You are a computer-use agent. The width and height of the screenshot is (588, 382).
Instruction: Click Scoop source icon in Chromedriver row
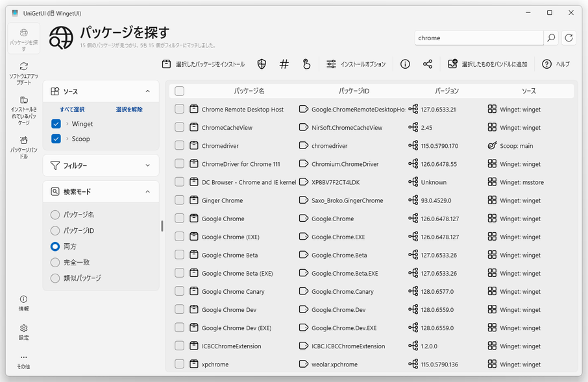coord(492,145)
